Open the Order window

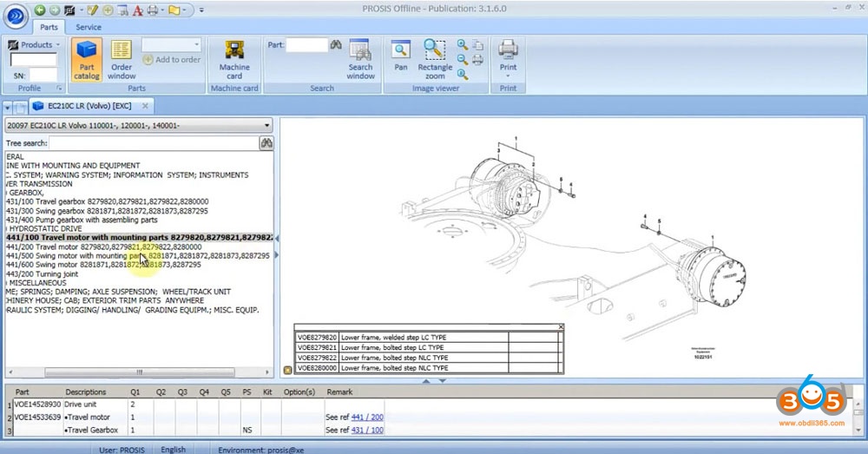click(x=122, y=59)
